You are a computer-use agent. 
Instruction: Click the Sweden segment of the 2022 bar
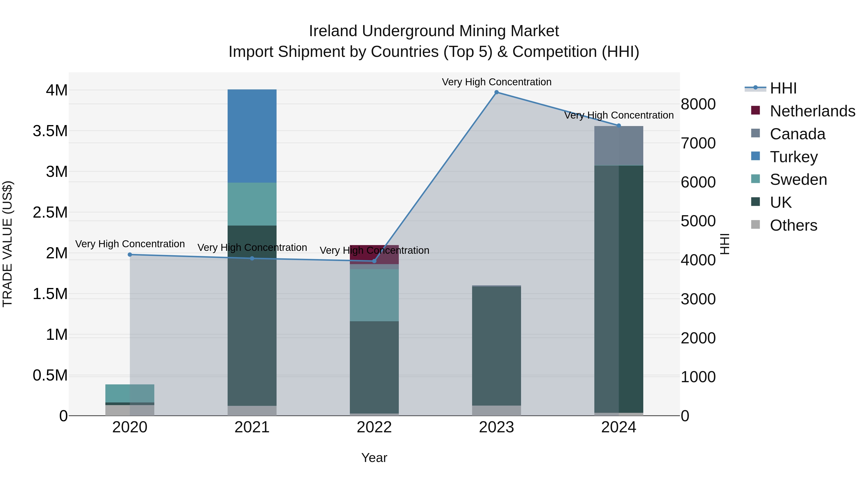click(374, 295)
